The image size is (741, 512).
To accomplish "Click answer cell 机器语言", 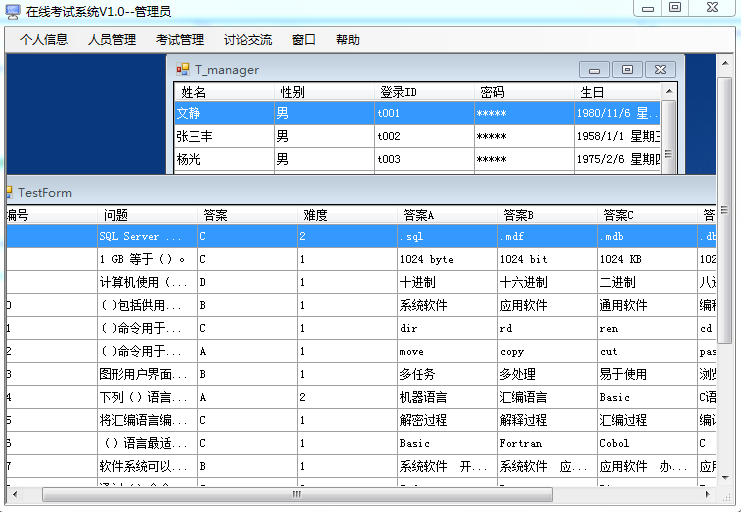I will 448,397.
